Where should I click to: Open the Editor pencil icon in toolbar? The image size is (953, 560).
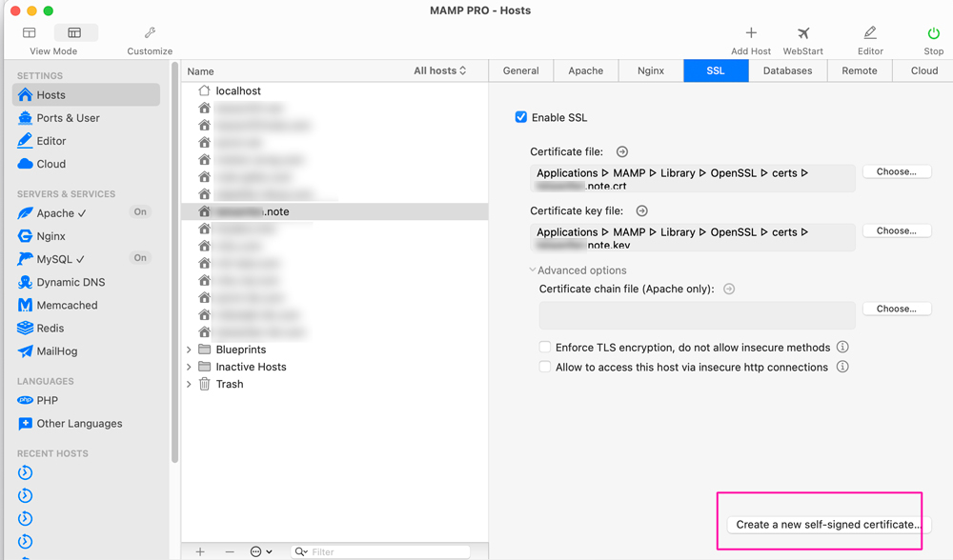coord(869,33)
